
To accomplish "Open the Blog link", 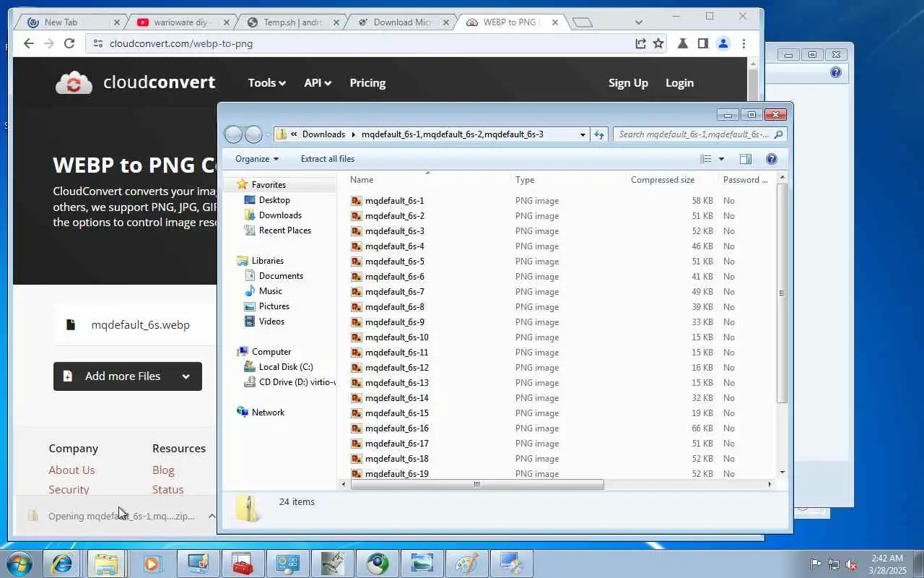I will pos(163,470).
